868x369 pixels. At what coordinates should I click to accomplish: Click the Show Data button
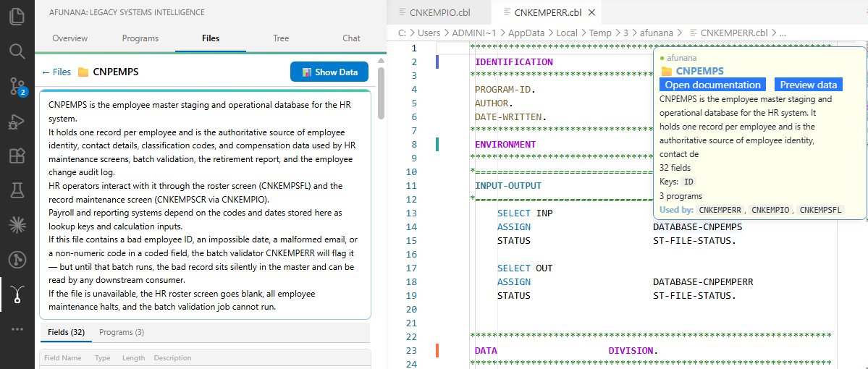point(329,72)
